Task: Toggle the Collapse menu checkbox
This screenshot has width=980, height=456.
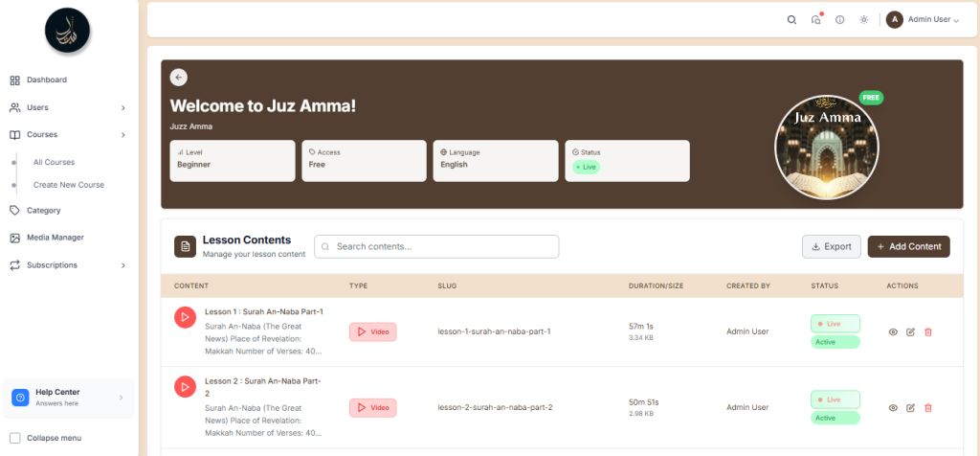Action: pyautogui.click(x=14, y=438)
